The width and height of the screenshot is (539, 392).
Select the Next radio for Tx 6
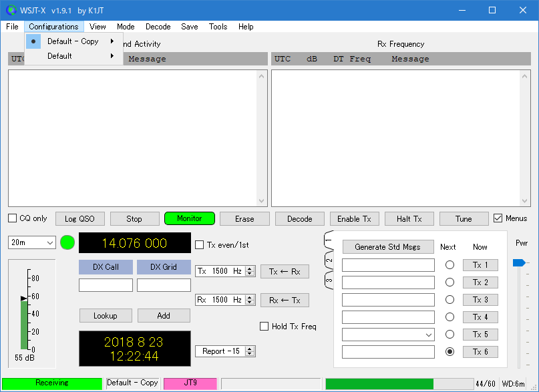point(450,352)
